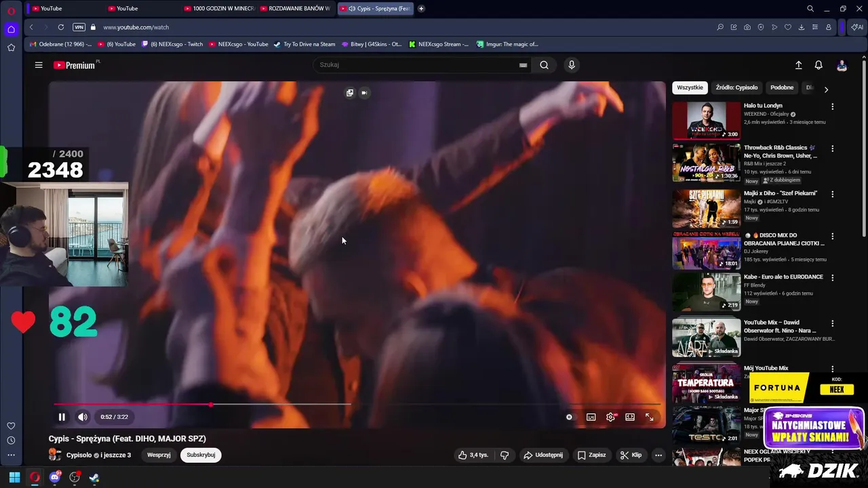
Task: Seek on the video progress bar
Action: 357,405
